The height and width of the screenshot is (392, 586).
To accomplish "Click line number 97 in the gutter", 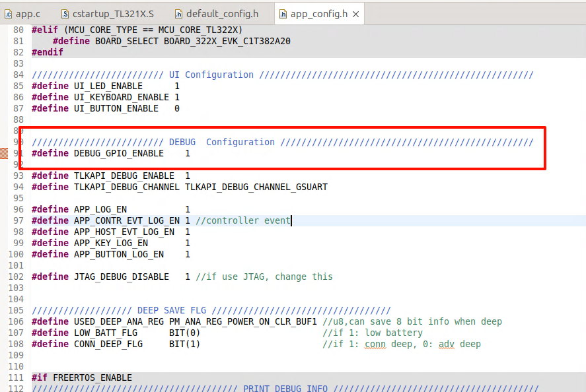I will 18,220.
